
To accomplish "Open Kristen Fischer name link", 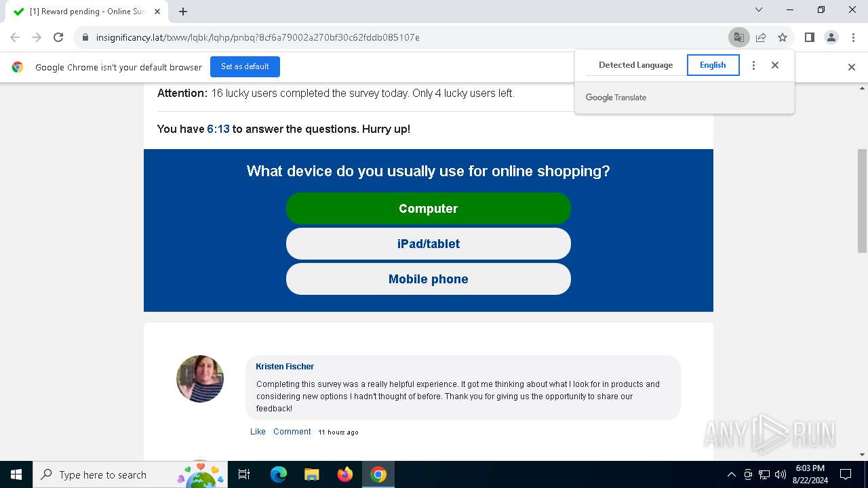I will pyautogui.click(x=285, y=367).
